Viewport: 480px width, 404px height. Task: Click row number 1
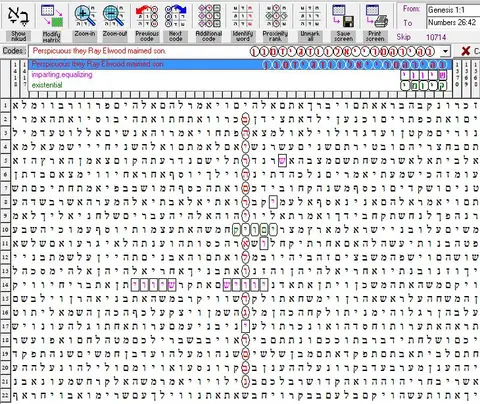(x=5, y=106)
